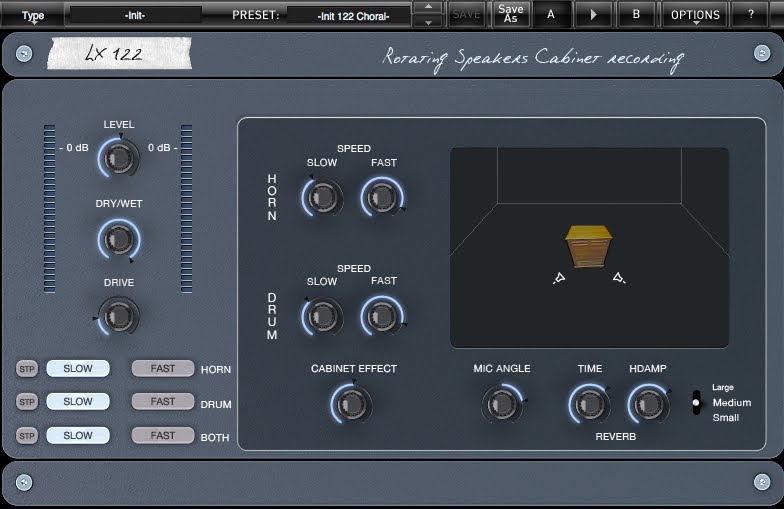The height and width of the screenshot is (509, 784).
Task: Open the -Init- bank selector
Action: pyautogui.click(x=135, y=16)
